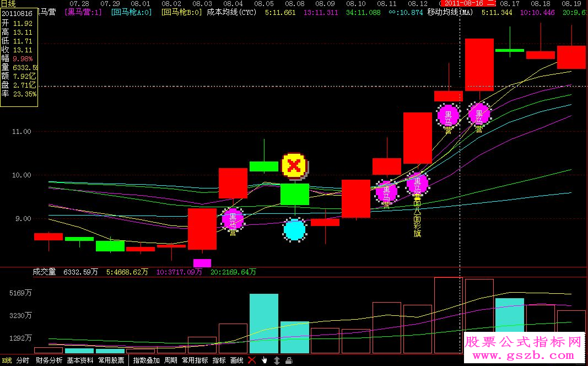Click CYC value 34:11.088

pos(363,12)
